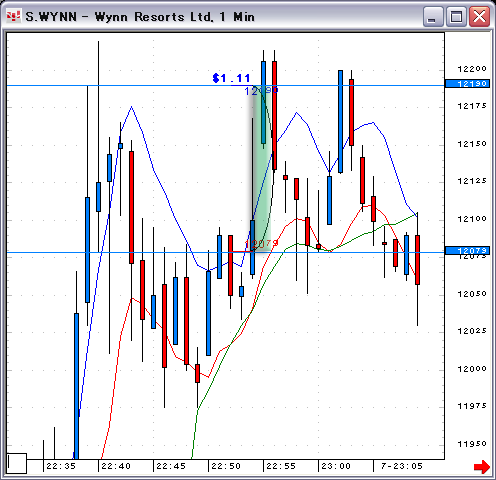The height and width of the screenshot is (480, 496).
Task: Click the 11975 price axis label
Action: [472, 406]
